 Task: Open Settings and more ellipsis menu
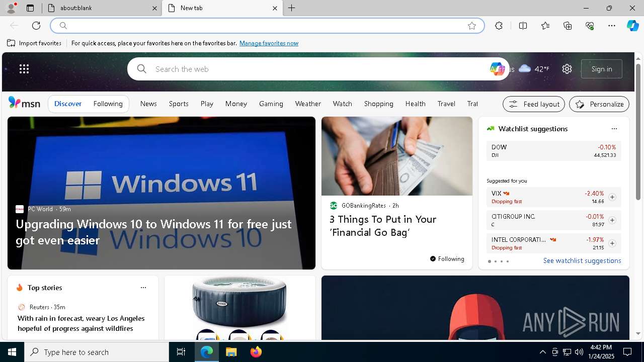tap(612, 26)
